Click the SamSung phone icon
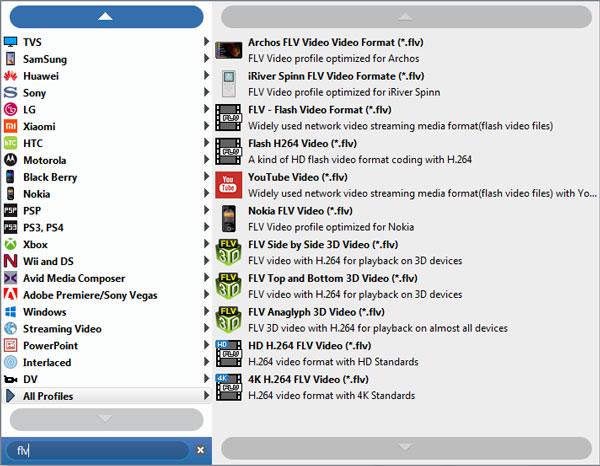The height and width of the screenshot is (466, 600). (10, 59)
